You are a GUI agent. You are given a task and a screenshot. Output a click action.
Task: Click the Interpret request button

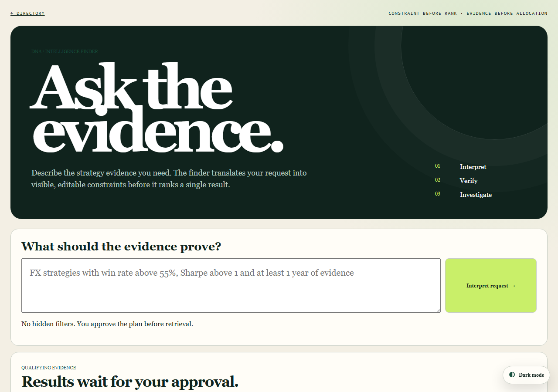click(x=491, y=286)
